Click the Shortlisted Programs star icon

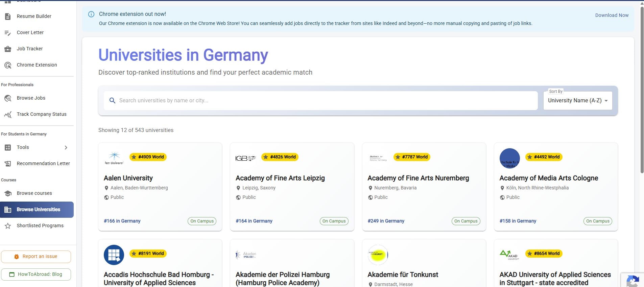[x=8, y=226]
